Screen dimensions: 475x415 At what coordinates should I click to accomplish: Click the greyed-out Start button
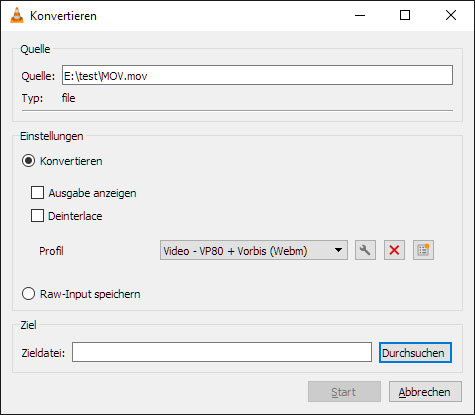point(344,392)
